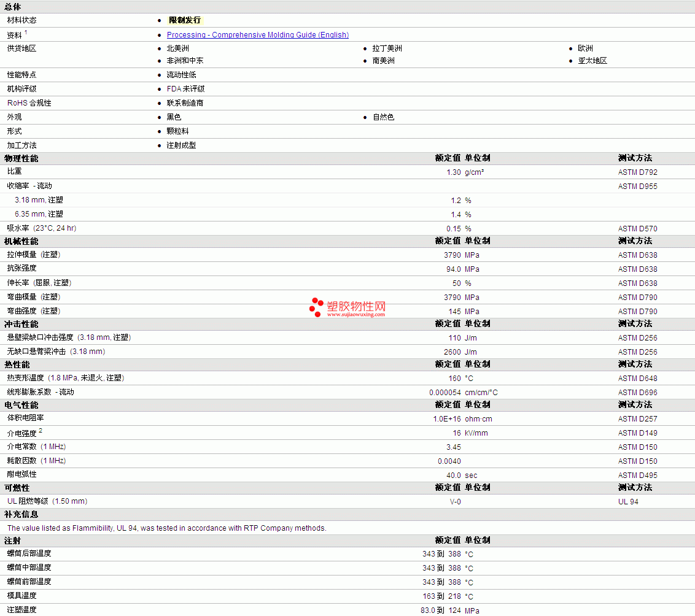The image size is (695, 616).
Task: Click the 黑色 appearance value
Action: (x=174, y=117)
